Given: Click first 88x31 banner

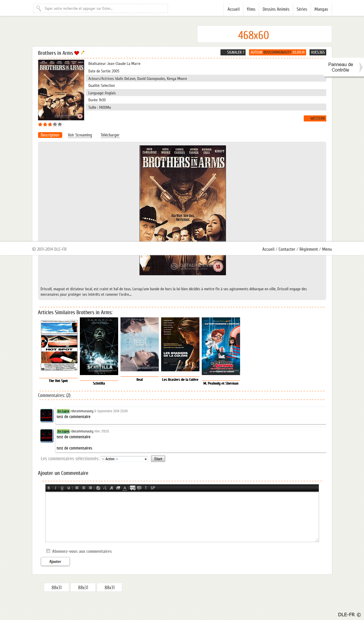Looking at the screenshot, I should [x=57, y=587].
